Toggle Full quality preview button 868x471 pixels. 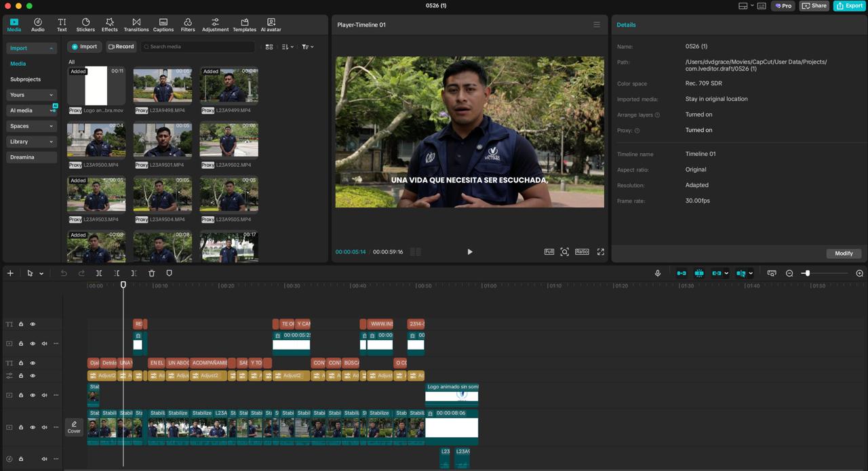coord(549,251)
